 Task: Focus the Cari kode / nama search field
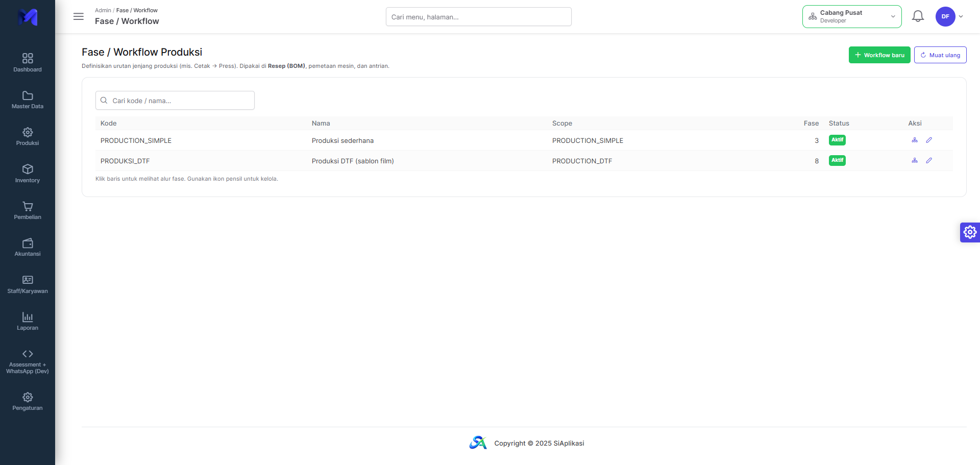tap(175, 101)
